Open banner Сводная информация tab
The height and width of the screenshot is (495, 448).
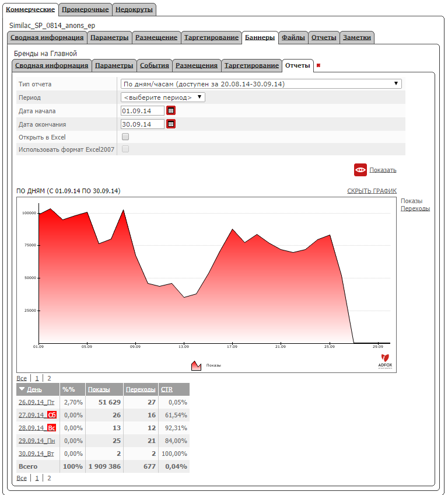coord(52,65)
